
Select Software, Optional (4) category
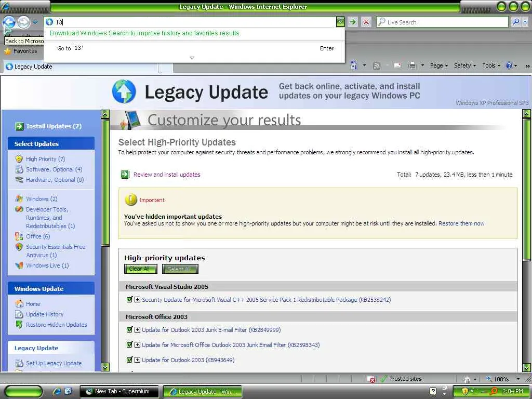click(54, 169)
